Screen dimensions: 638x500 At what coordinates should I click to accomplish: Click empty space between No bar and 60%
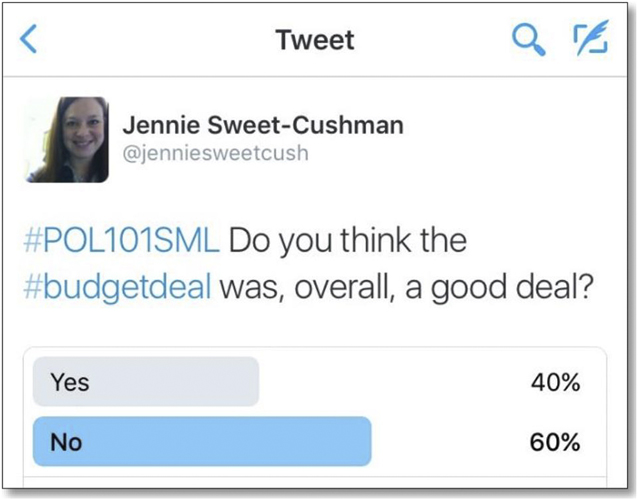[x=445, y=441]
